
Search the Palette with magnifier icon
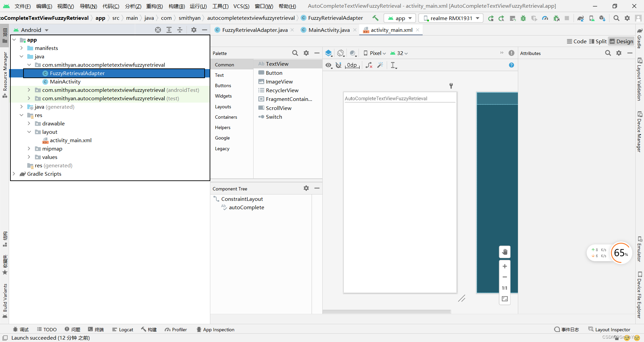(295, 53)
